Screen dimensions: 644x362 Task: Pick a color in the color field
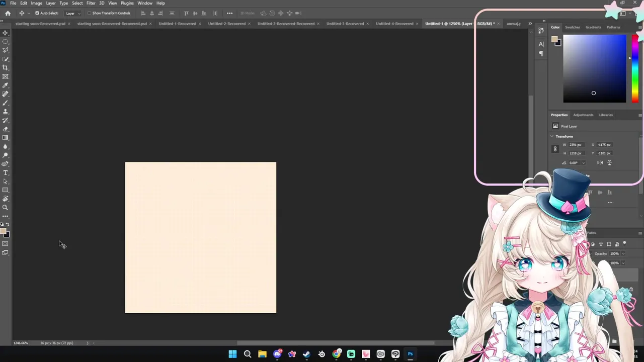click(x=594, y=68)
